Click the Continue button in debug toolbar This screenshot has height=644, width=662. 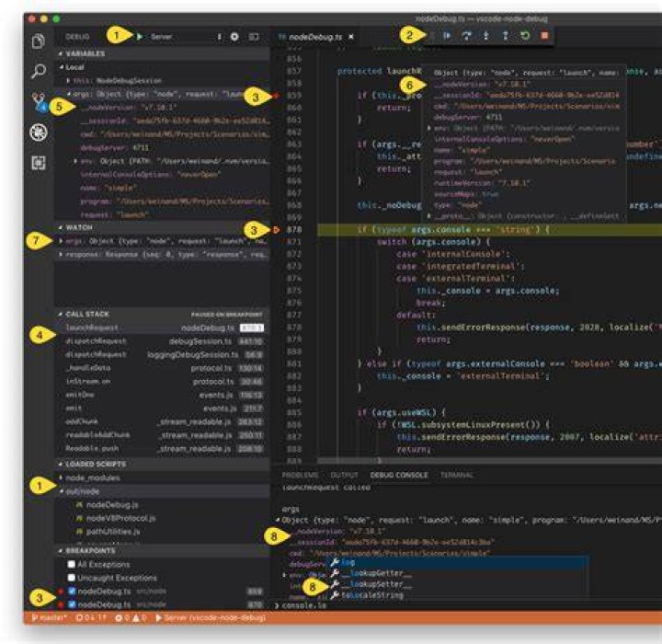[447, 36]
